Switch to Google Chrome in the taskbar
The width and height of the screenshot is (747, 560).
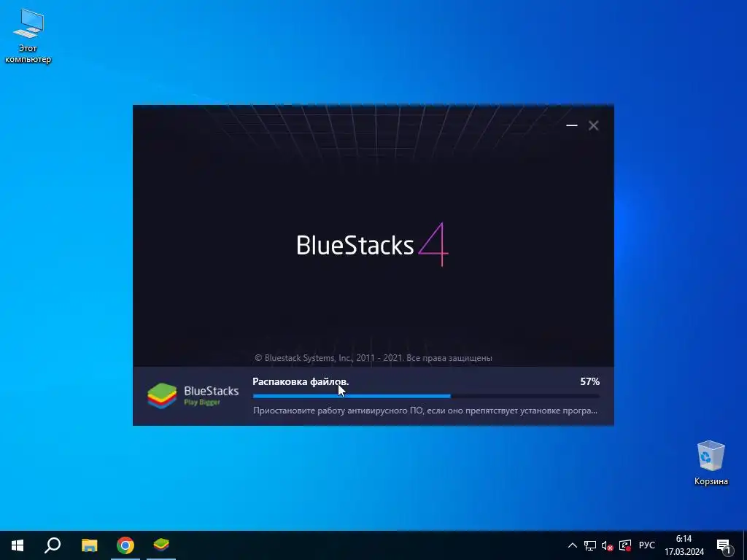[125, 545]
